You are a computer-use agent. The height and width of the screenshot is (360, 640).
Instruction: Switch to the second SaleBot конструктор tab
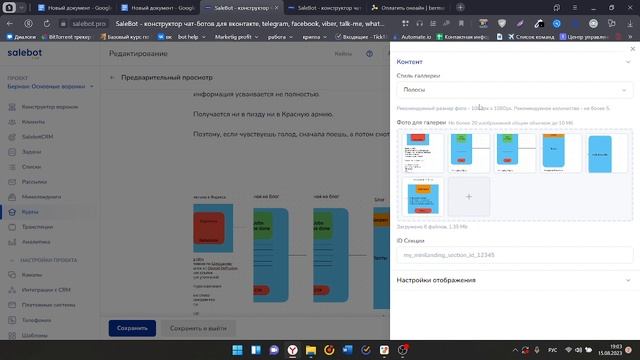tap(325, 8)
